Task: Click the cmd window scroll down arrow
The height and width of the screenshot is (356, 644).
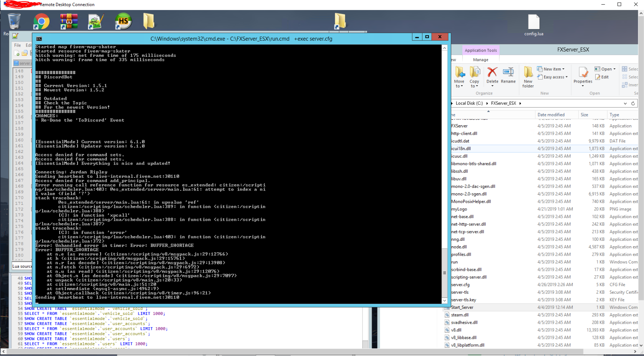Action: [x=444, y=301]
